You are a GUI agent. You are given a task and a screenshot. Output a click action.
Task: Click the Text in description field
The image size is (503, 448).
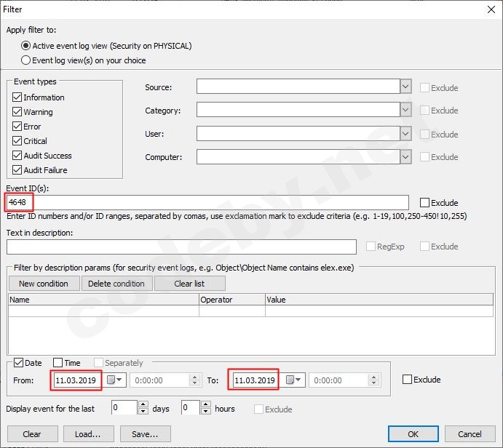[181, 247]
